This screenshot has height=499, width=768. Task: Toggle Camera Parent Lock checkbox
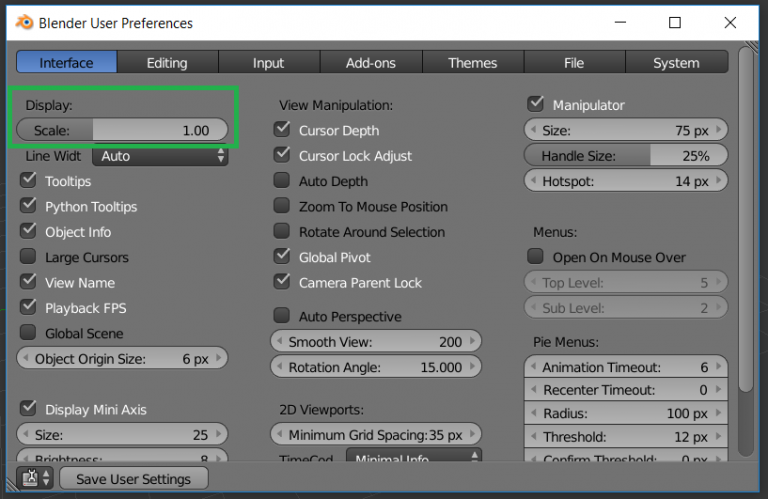click(x=282, y=282)
